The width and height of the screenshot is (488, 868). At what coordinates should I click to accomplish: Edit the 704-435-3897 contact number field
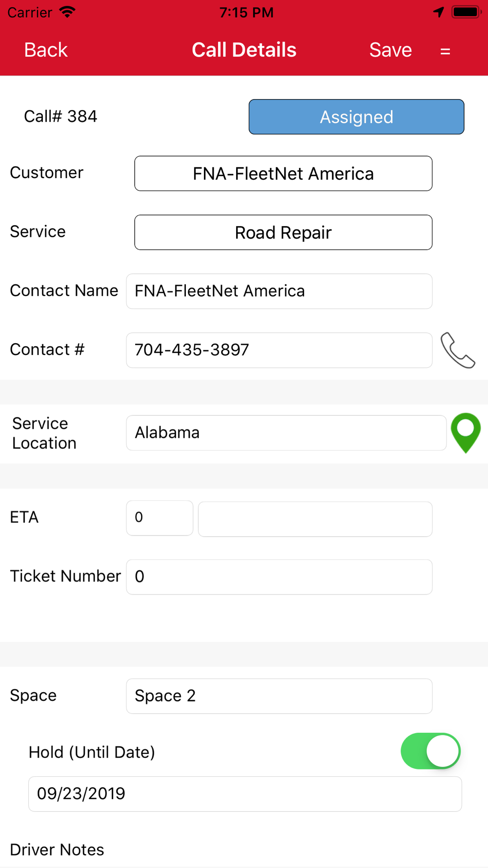(x=279, y=350)
